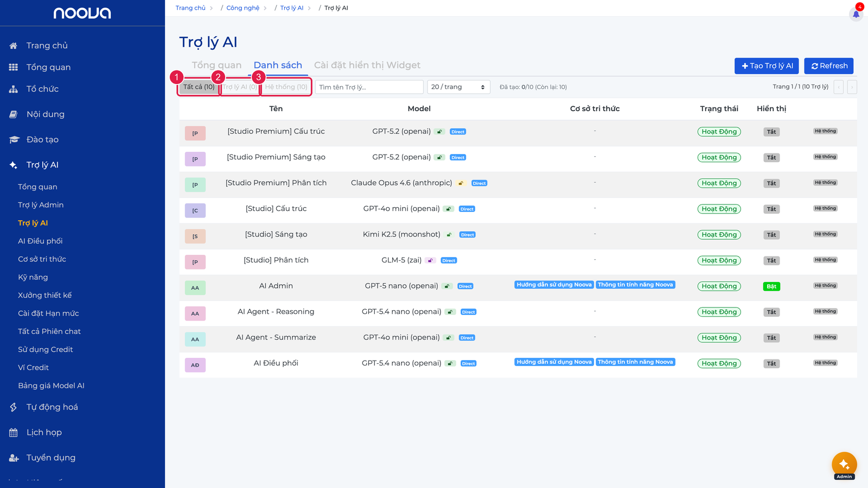Open the floating Admin AI assistant button
This screenshot has width=868, height=488.
click(x=844, y=465)
